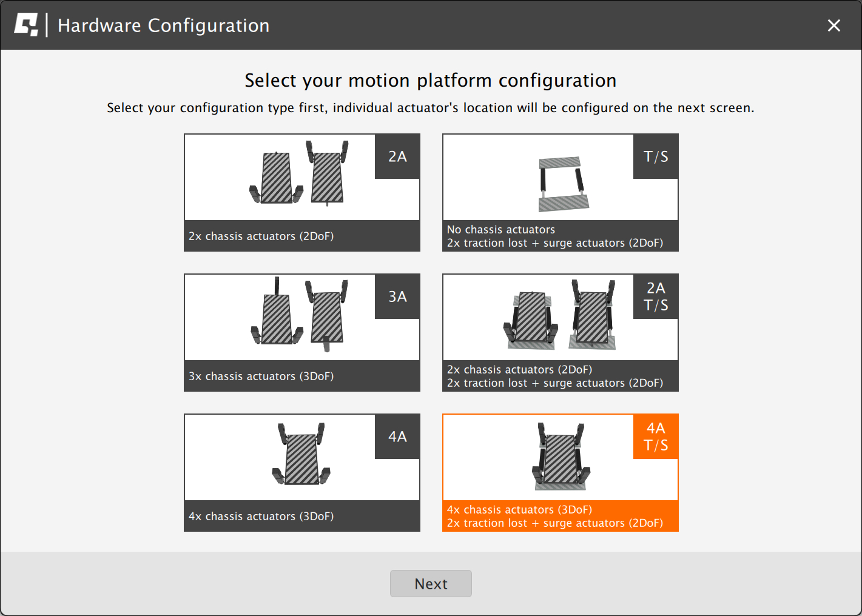Select the 2A T/S combined platform illustration
The image size is (862, 616).
point(559,316)
